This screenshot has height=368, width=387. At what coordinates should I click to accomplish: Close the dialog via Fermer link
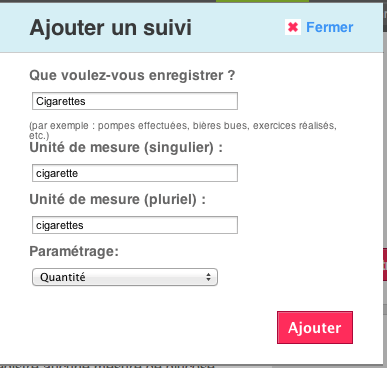click(x=329, y=27)
